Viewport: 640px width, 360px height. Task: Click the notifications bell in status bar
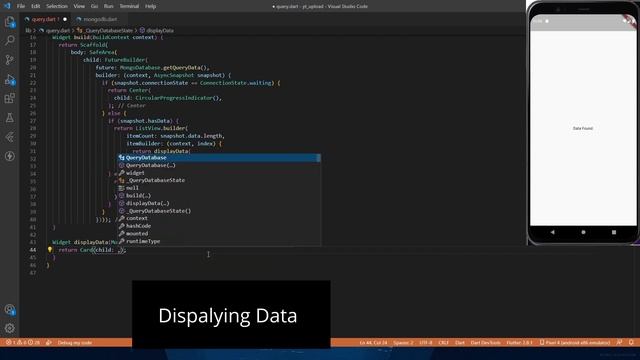pos(631,342)
